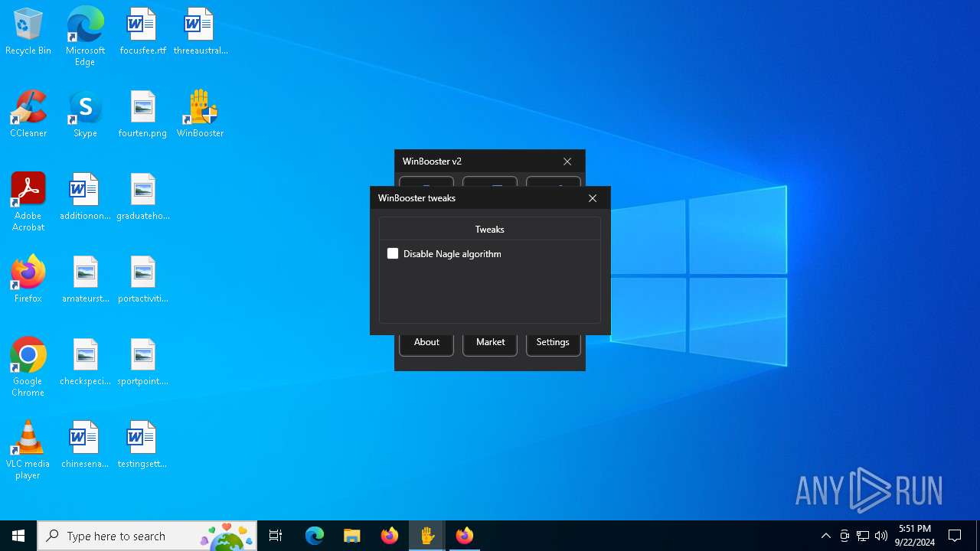Select the Microsoft Edge desktop shortcut

click(x=85, y=36)
